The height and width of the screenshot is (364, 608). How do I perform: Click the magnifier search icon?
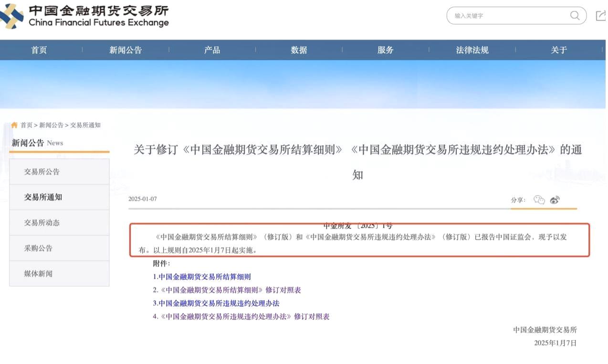[x=575, y=16]
